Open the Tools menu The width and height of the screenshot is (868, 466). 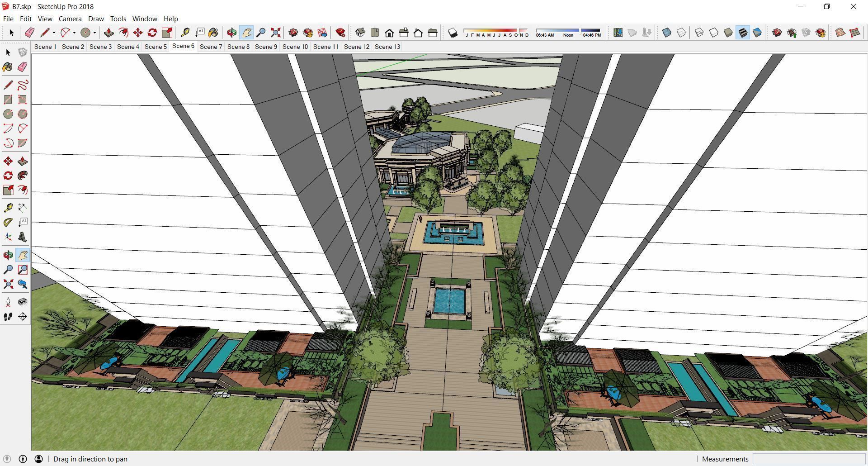coord(118,19)
